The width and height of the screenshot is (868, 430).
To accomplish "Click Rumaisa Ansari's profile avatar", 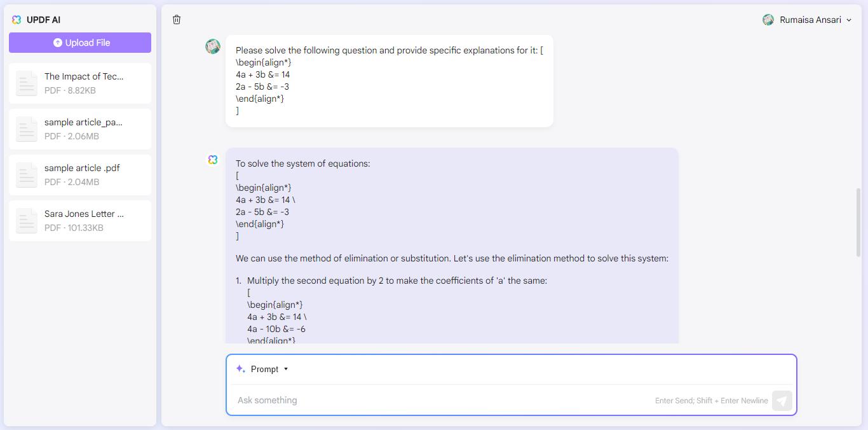I will pos(768,20).
